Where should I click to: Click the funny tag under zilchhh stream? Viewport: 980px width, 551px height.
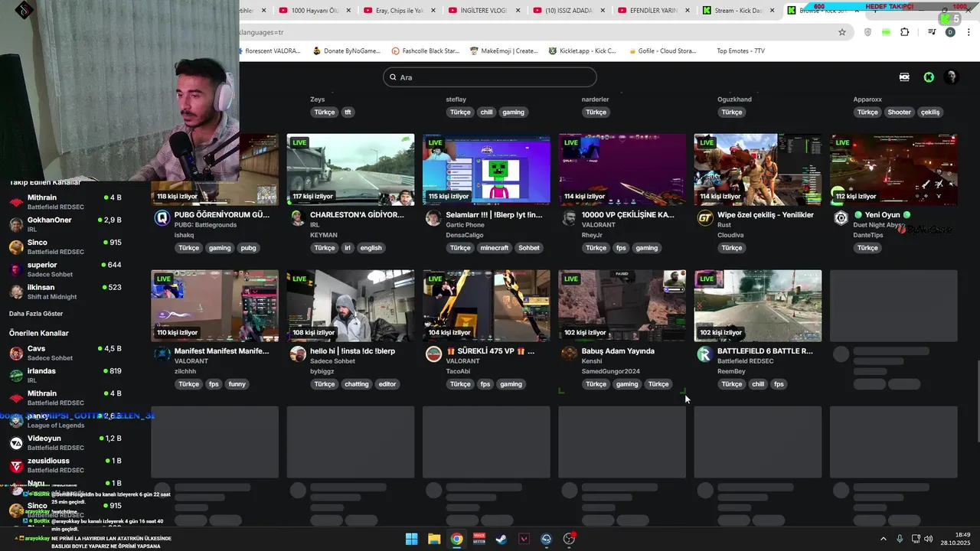coord(237,384)
